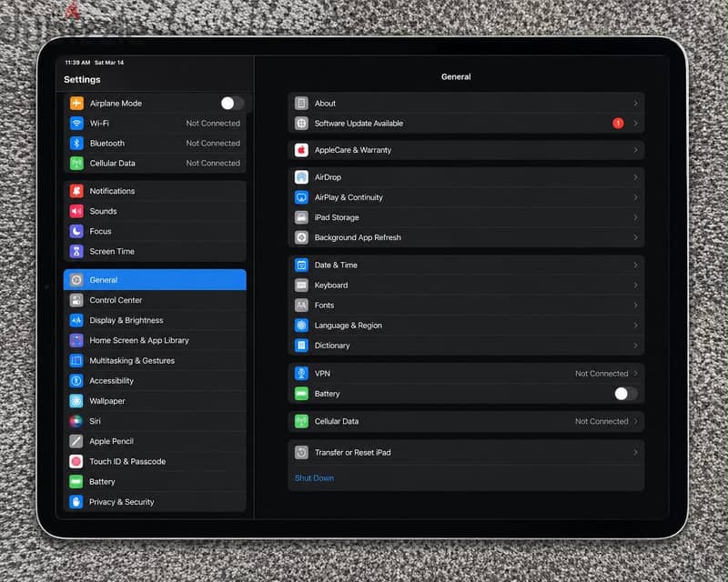Tap the Dictionary icon
Screen dimensions: 728x582
click(x=301, y=346)
